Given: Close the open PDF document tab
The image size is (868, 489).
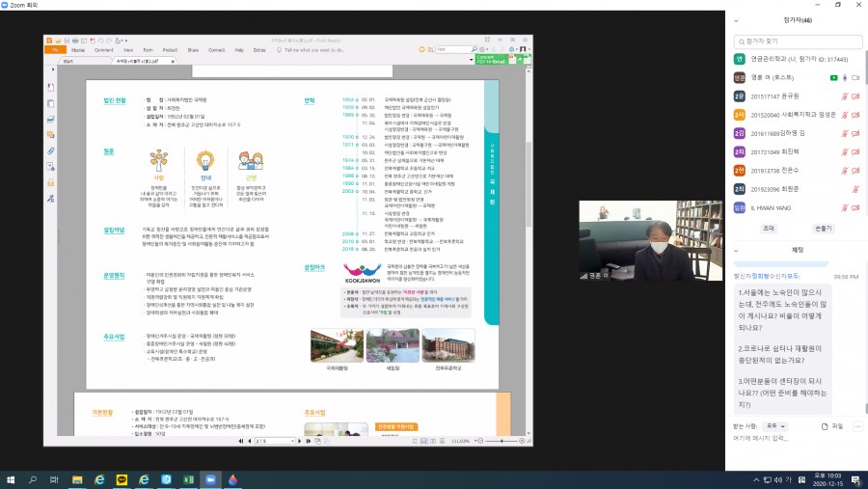Looking at the screenshot, I should (x=173, y=61).
